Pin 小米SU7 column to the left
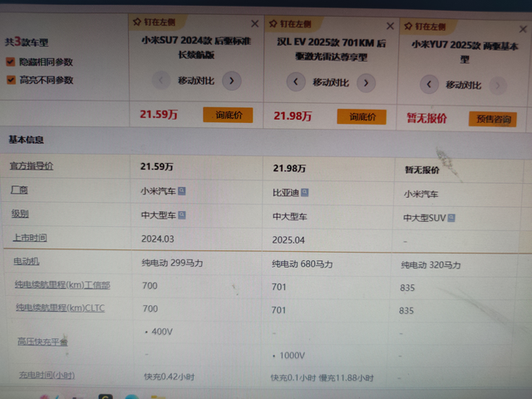Screen dimensions: 532x399 pos(155,22)
